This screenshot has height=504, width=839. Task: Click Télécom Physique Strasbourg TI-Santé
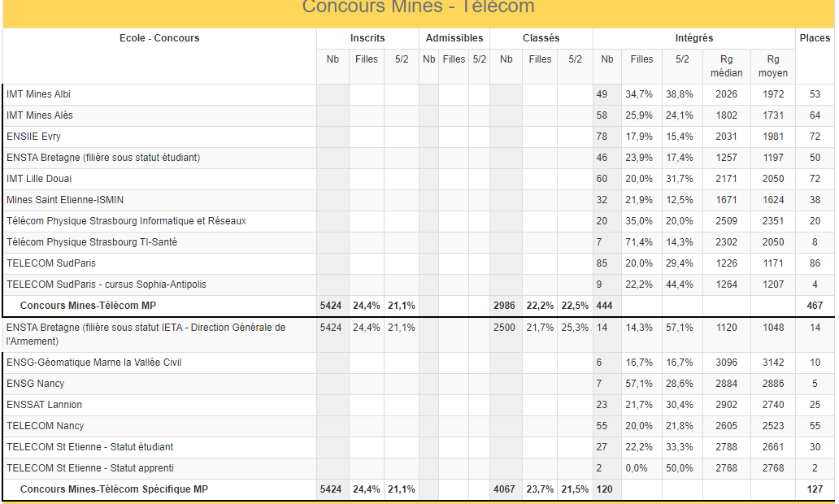(x=92, y=242)
